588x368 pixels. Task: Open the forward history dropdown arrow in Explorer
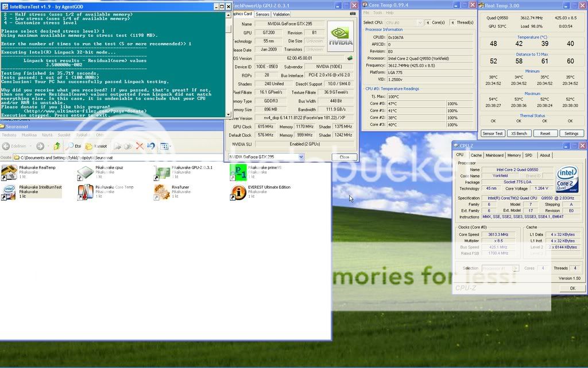[47, 146]
